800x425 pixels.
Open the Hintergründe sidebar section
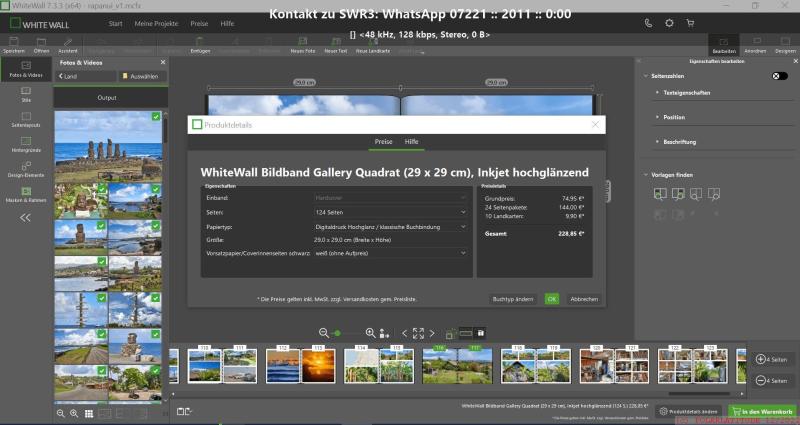click(26, 144)
